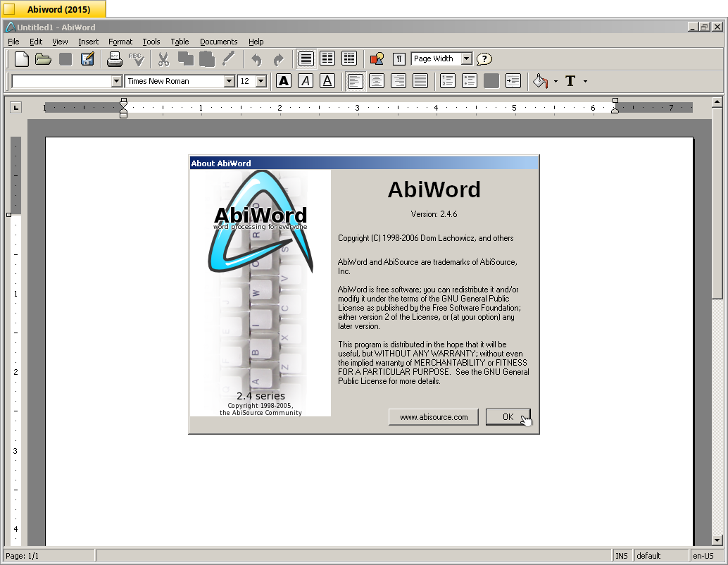Open the font color dropdown arrow
The height and width of the screenshot is (565, 728).
point(585,81)
